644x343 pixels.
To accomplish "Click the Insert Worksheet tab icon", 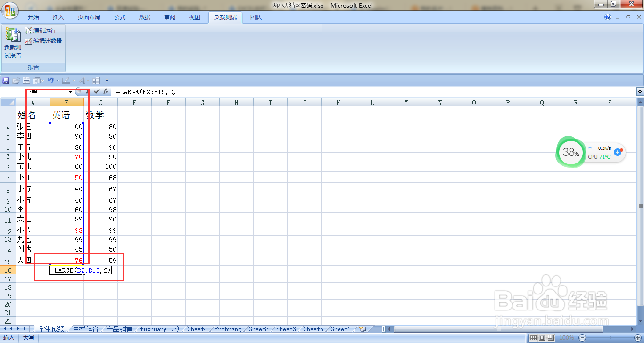I will click(x=363, y=329).
